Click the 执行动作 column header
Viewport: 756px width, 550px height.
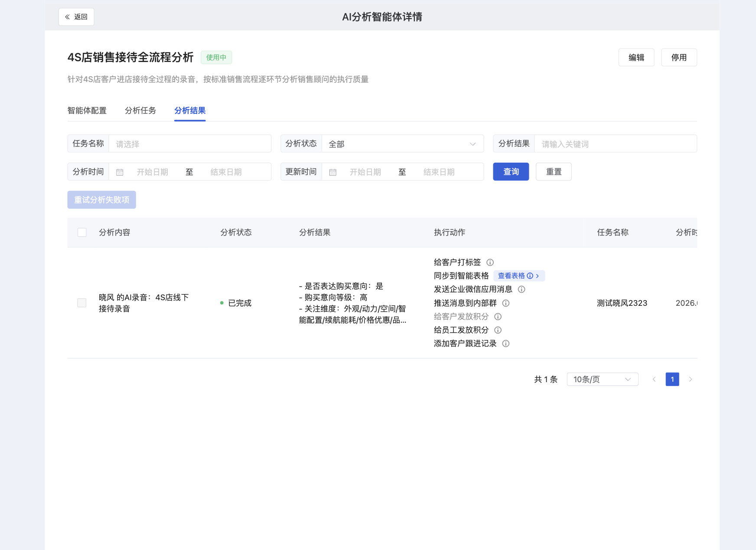tap(450, 232)
